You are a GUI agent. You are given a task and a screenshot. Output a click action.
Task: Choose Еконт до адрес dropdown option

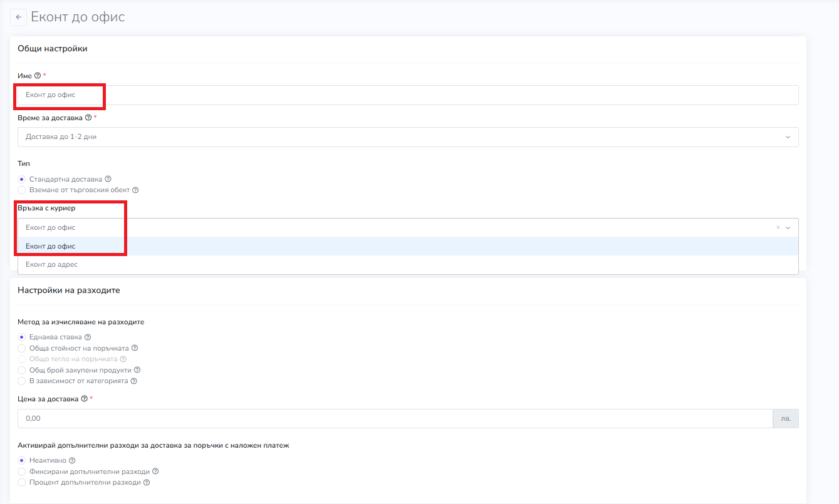(408, 264)
